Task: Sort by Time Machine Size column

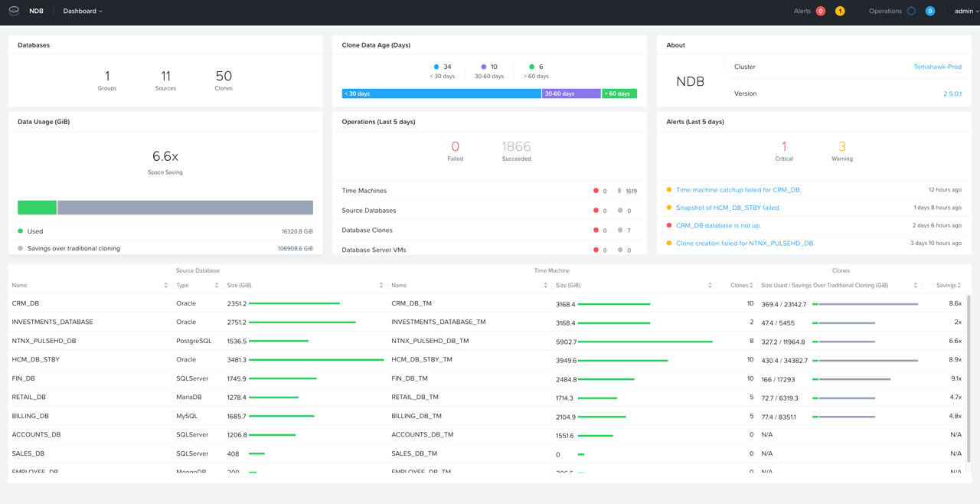Action: [x=709, y=286]
